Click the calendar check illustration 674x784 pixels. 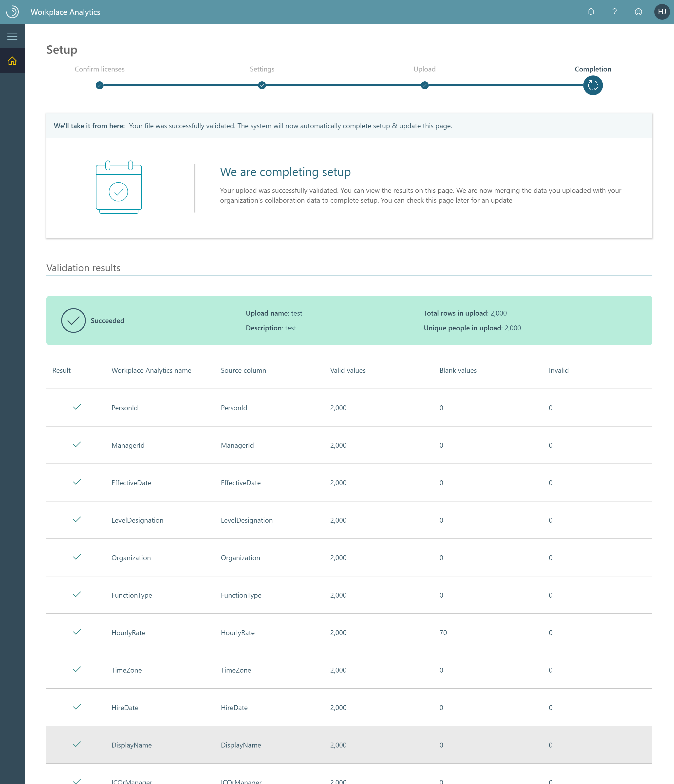click(118, 188)
